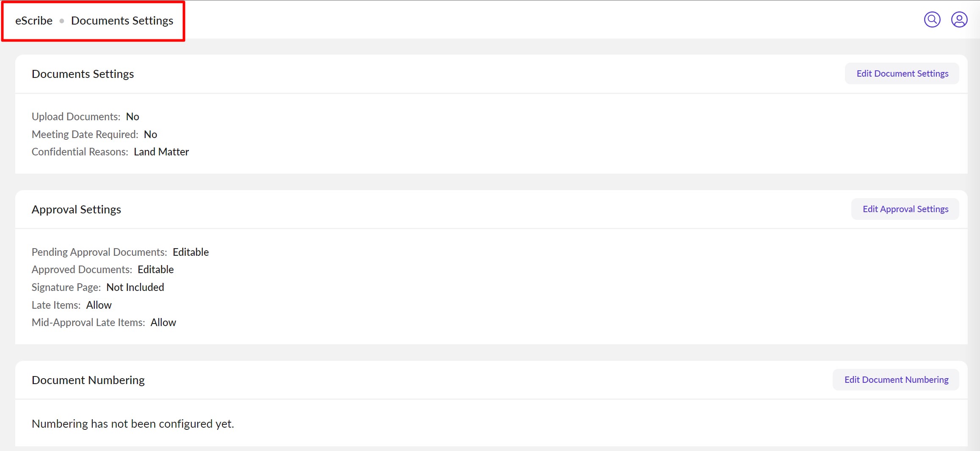Click Edit Document Settings button
Viewport: 980px width, 451px height.
(902, 73)
